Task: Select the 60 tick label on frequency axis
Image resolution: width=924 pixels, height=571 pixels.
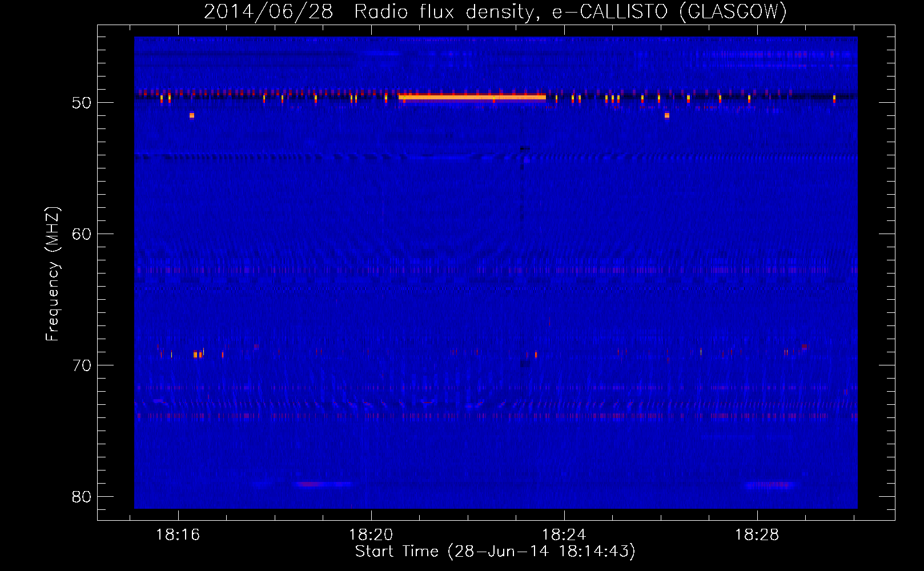Action: 82,234
